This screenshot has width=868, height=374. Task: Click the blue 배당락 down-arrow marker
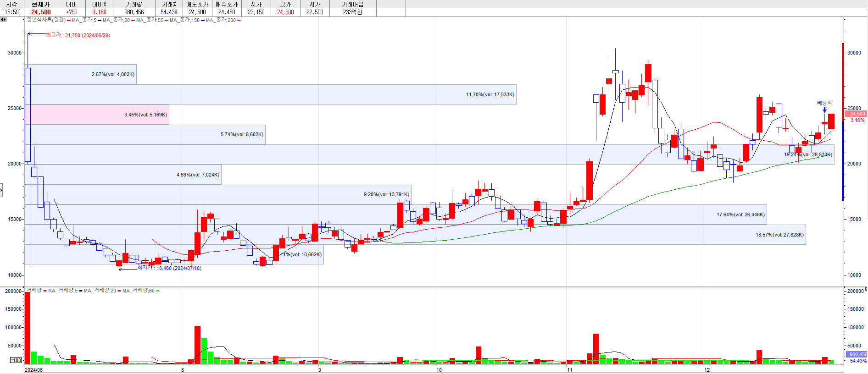(824, 110)
